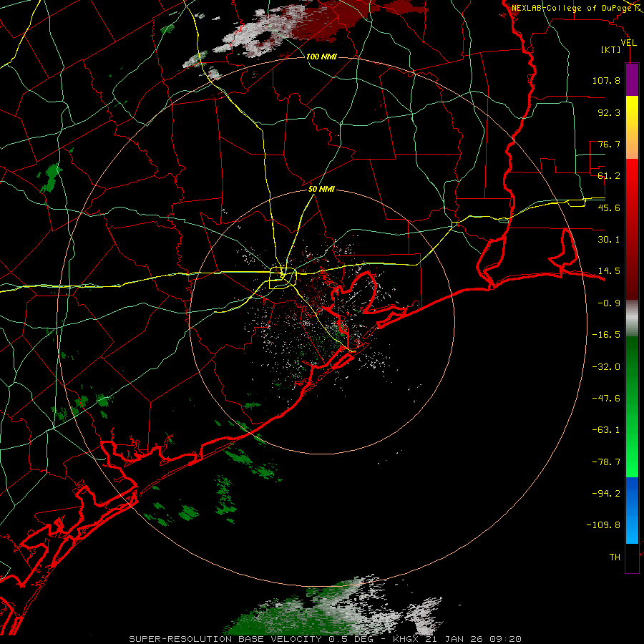
Task: Click the 76.7 velocity scale value
Action: pos(609,144)
